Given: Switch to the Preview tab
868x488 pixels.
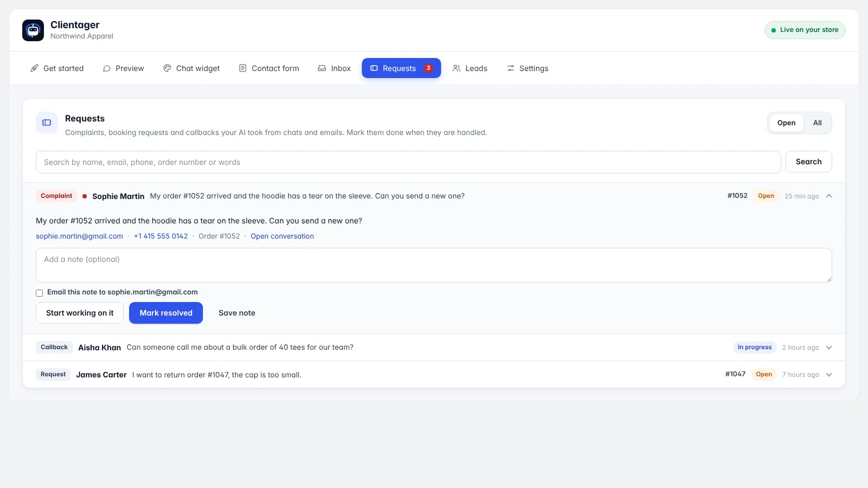Looking at the screenshot, I should 124,68.
